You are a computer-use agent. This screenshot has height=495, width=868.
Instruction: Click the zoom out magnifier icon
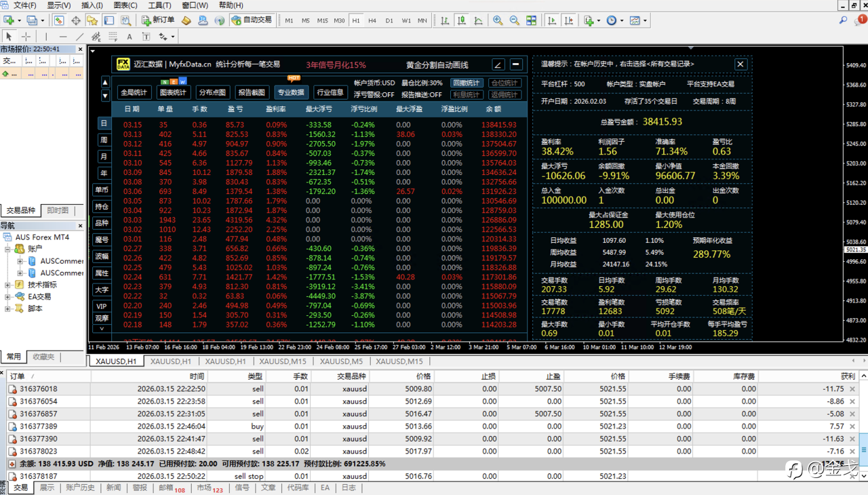[x=515, y=20]
